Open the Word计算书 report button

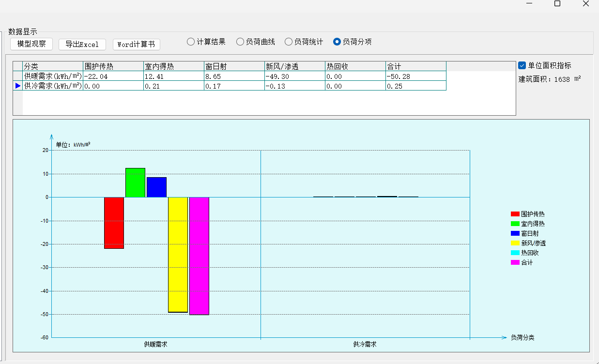click(x=136, y=44)
